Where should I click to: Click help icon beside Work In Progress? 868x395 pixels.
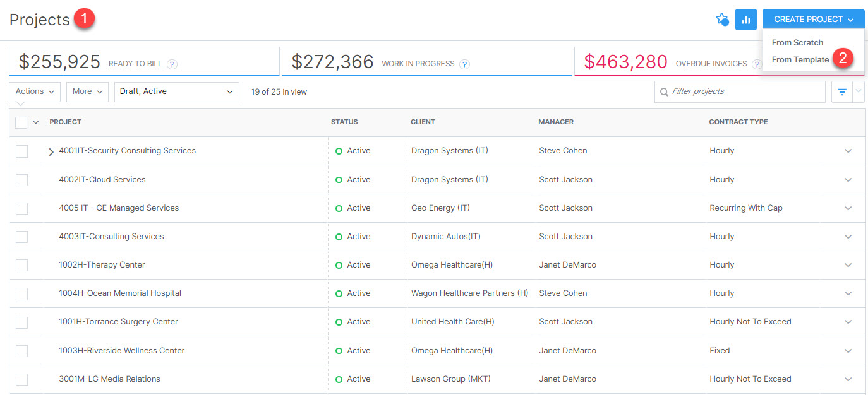[464, 64]
